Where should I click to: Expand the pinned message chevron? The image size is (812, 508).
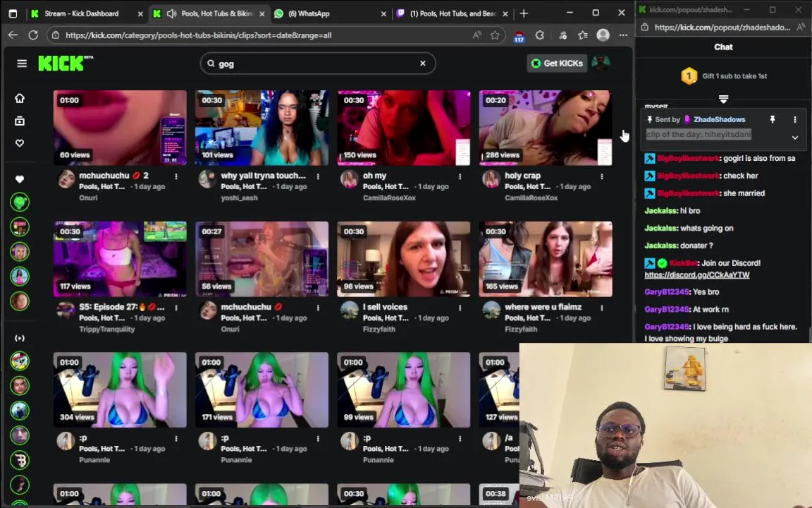click(x=795, y=138)
